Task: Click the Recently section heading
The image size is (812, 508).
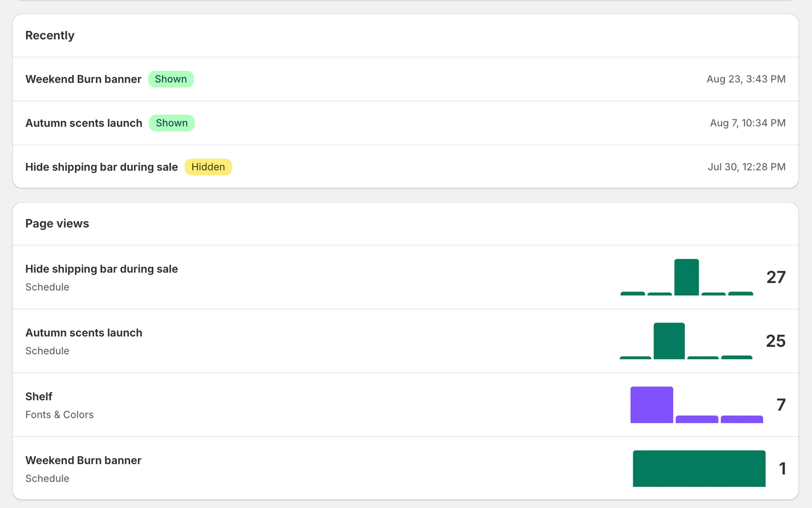Action: [x=50, y=35]
